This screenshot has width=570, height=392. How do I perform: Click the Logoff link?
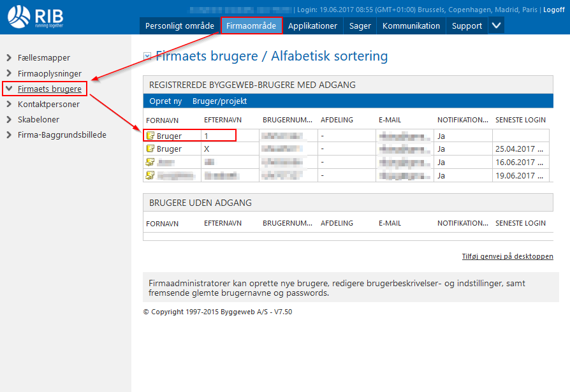click(553, 10)
